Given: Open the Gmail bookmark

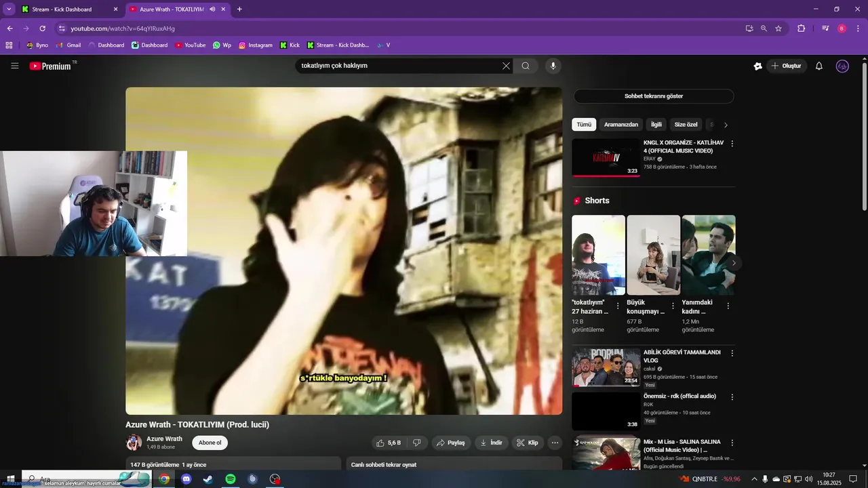Looking at the screenshot, I should coord(68,45).
